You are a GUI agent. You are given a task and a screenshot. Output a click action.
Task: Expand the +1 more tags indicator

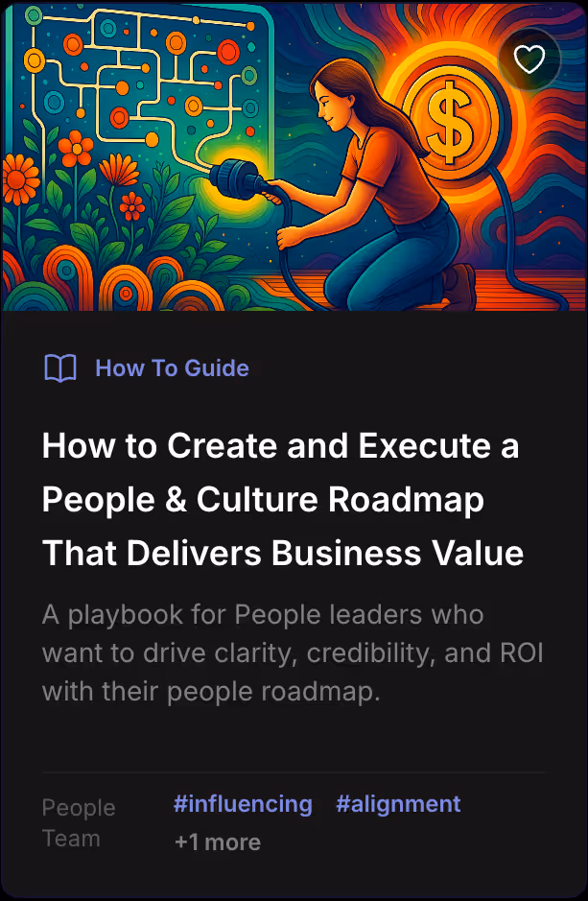click(x=218, y=842)
